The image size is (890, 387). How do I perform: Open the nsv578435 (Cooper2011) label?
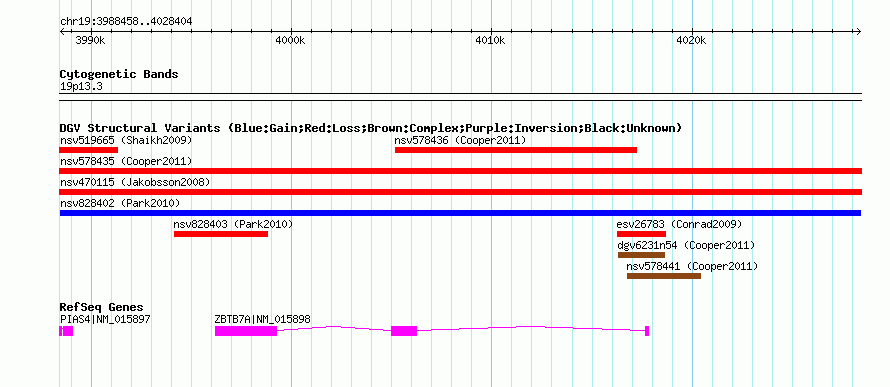[x=126, y=161]
